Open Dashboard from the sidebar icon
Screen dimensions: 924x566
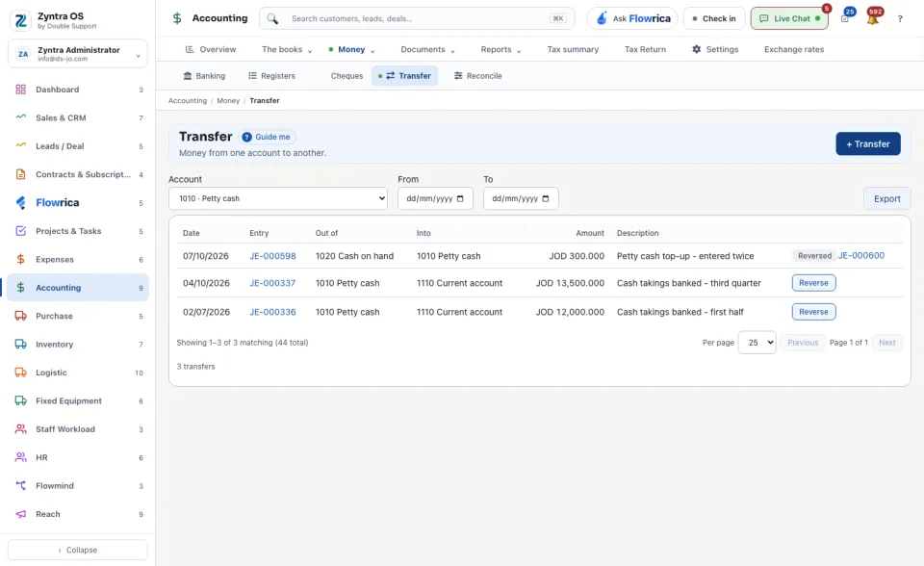tap(20, 90)
